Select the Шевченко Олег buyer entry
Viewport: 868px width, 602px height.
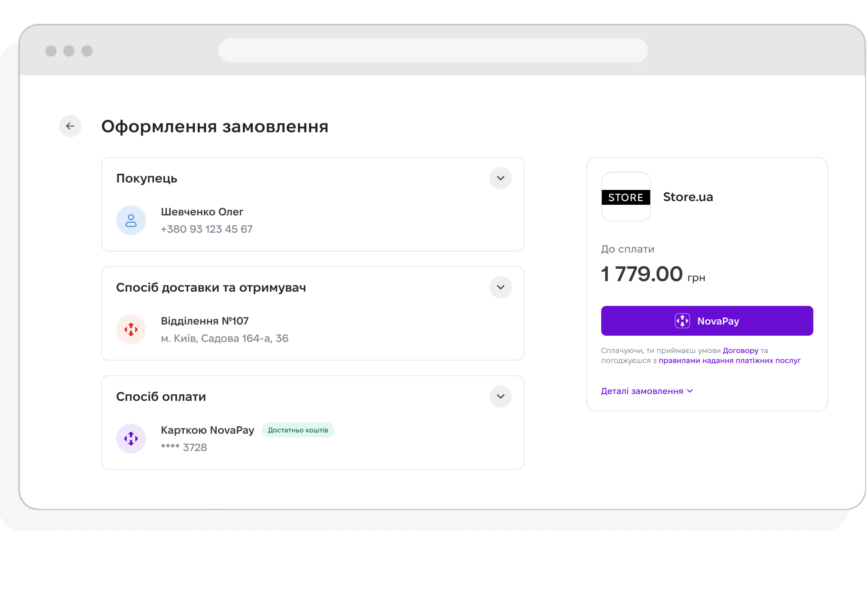202,212
